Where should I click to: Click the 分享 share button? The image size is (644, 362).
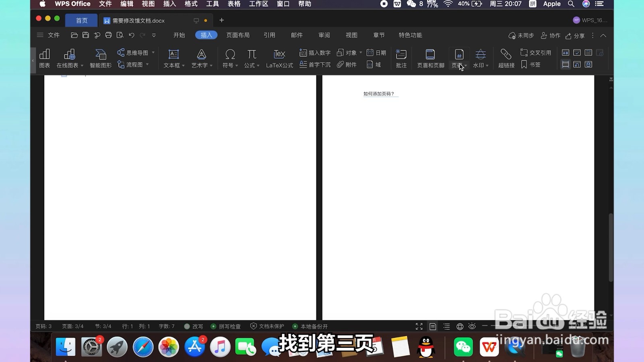(574, 35)
